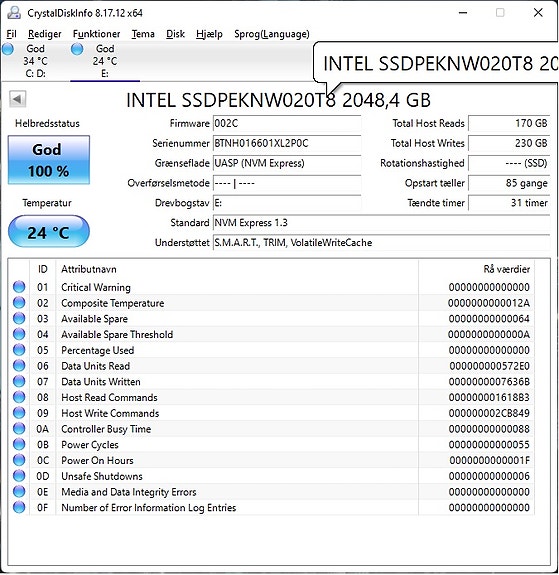Click the ID column header
This screenshot has width=559, height=575.
coord(43,270)
